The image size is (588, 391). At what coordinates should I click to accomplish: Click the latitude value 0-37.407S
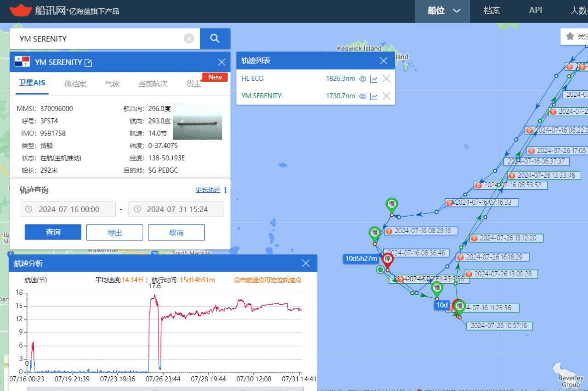pyautogui.click(x=163, y=146)
